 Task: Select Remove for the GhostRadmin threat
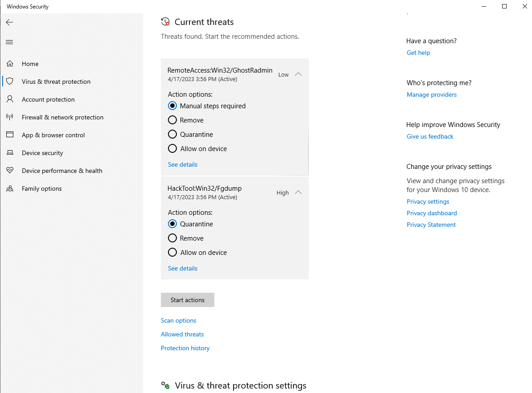172,120
